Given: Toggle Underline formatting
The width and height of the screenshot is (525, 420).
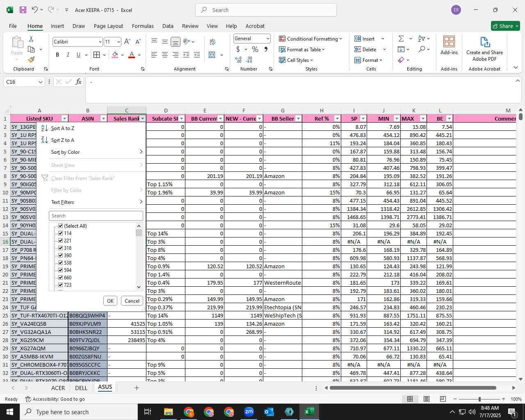Looking at the screenshot, I should coord(78,55).
